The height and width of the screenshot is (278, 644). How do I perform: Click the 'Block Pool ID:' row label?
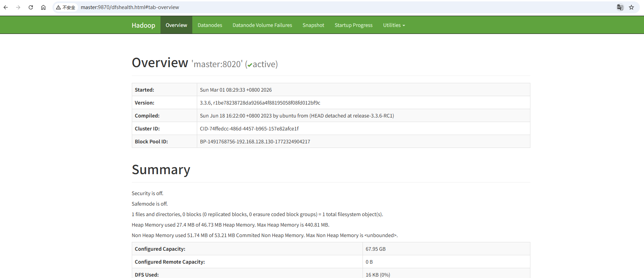(x=151, y=142)
